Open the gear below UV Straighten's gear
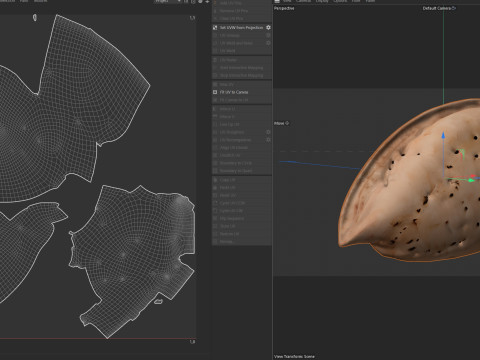 (x=268, y=140)
